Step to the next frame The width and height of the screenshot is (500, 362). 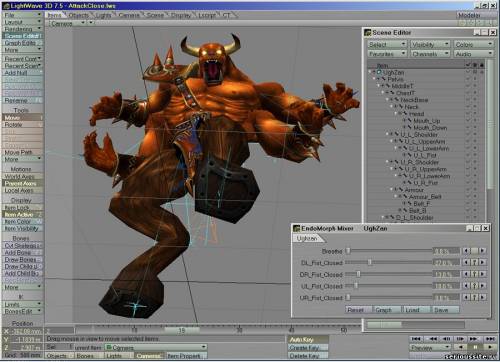tap(460, 339)
